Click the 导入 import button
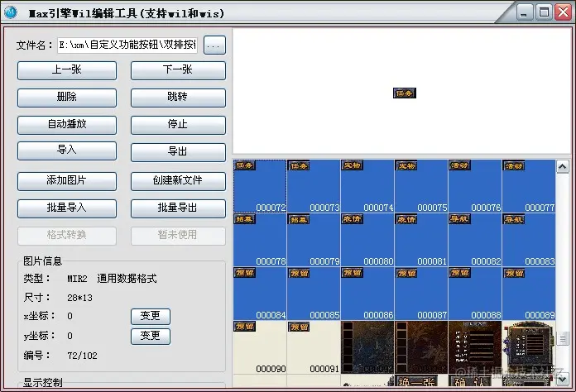The width and height of the screenshot is (576, 392). [x=67, y=151]
